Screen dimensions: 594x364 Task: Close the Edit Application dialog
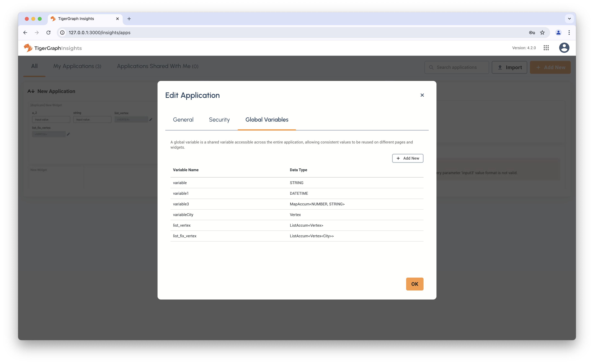pos(422,95)
